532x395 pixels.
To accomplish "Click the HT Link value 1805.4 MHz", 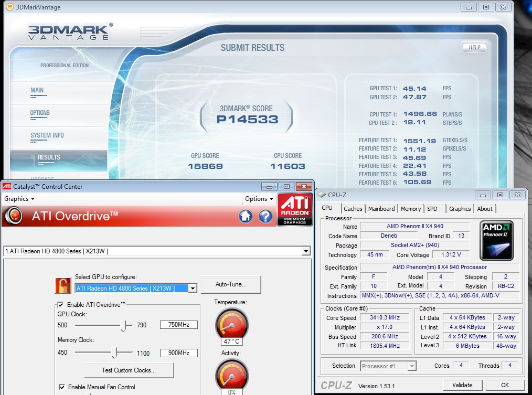I will click(x=385, y=346).
